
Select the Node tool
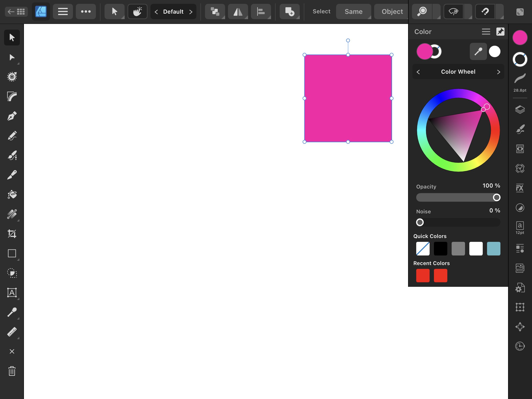(x=12, y=57)
